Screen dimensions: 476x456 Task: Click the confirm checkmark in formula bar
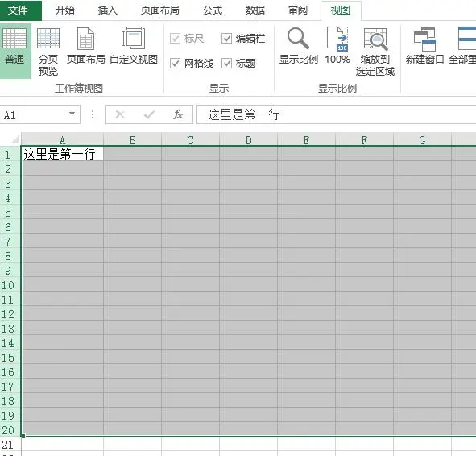[x=149, y=114]
